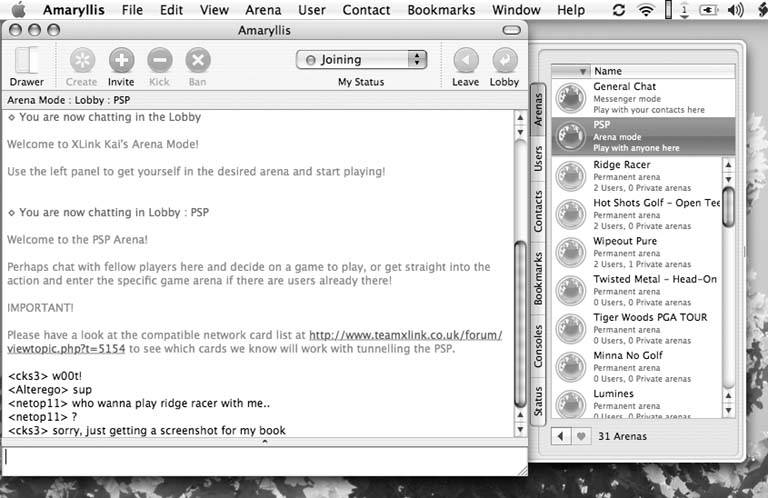Click the Kick user icon

click(x=160, y=60)
